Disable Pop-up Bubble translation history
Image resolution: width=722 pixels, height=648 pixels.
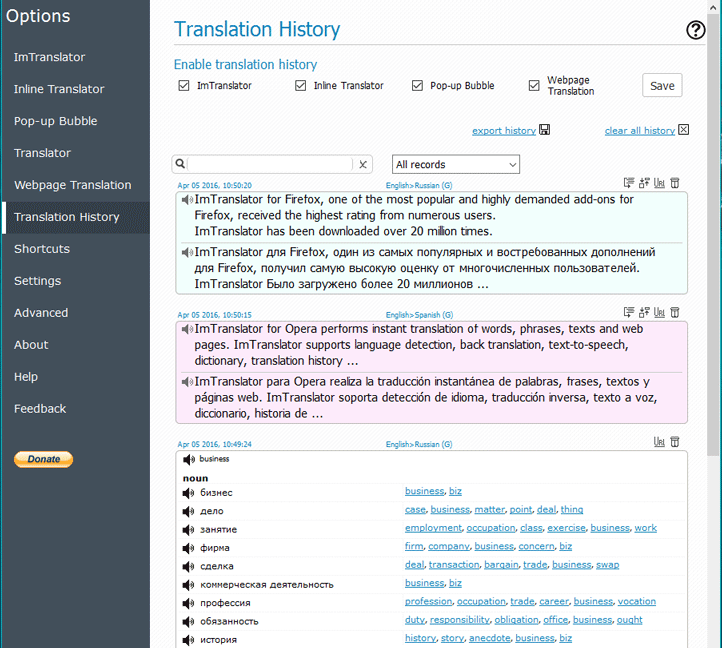[x=417, y=86]
